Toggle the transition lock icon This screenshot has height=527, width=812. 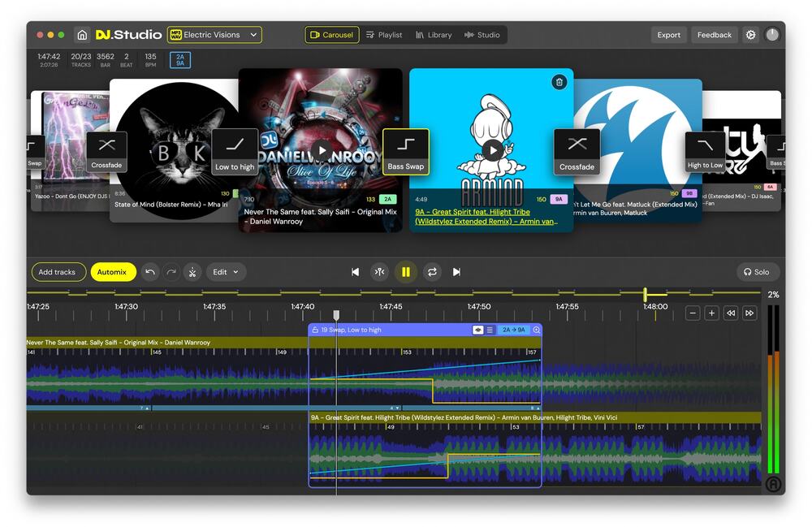(316, 330)
